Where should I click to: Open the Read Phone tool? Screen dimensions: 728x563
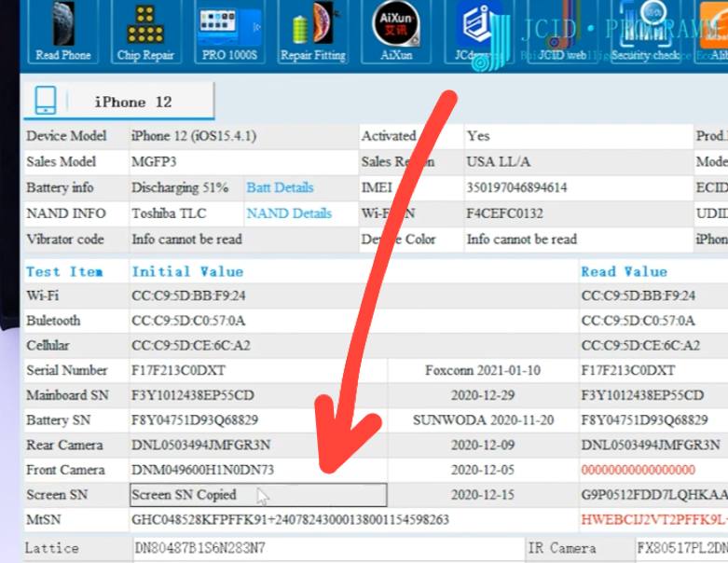[x=63, y=32]
